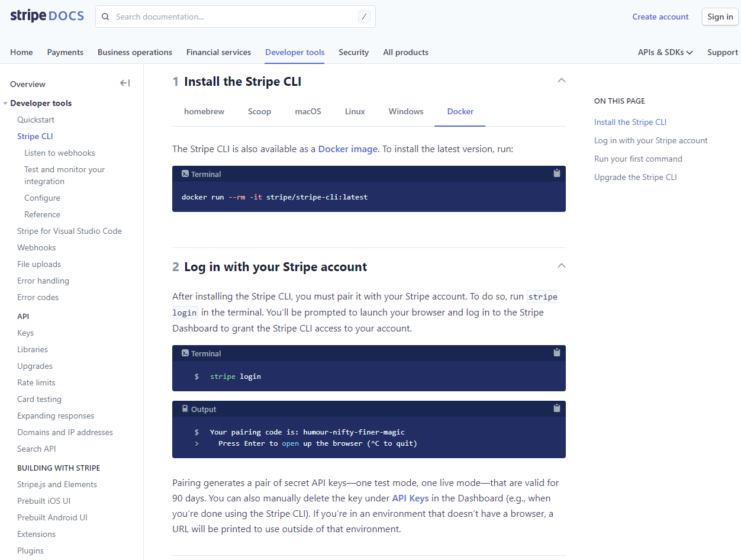Open the Business operations nav item
Viewport: 741px width, 560px height.
(135, 52)
